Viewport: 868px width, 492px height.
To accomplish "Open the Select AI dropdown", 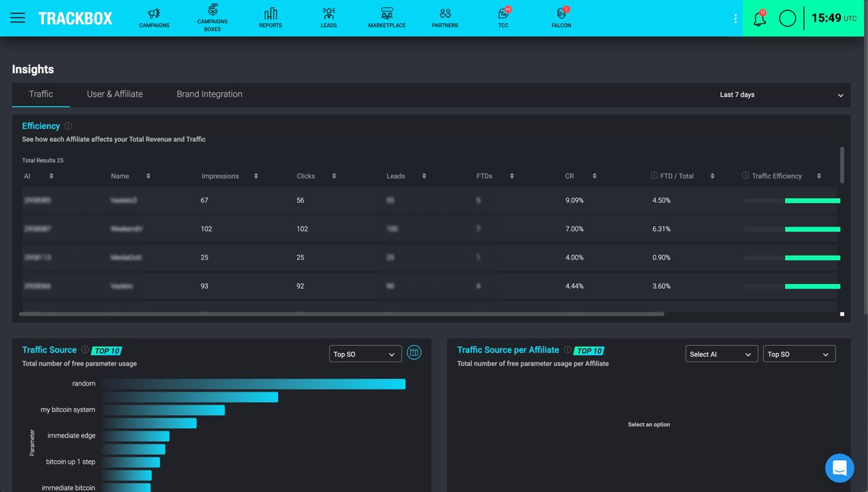I will (x=721, y=354).
